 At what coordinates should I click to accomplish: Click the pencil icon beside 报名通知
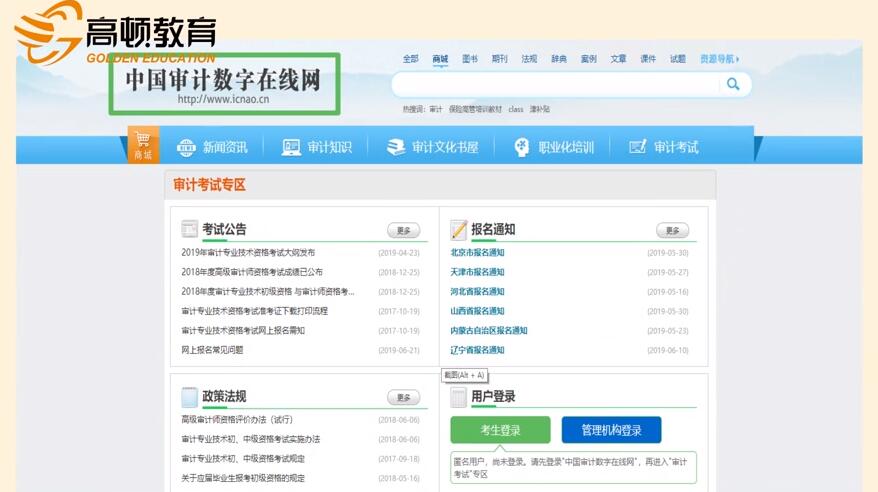[x=459, y=229]
